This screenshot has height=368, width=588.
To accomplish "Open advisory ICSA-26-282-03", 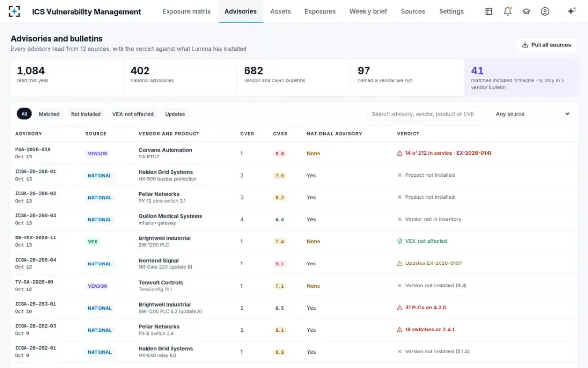I will point(36,326).
